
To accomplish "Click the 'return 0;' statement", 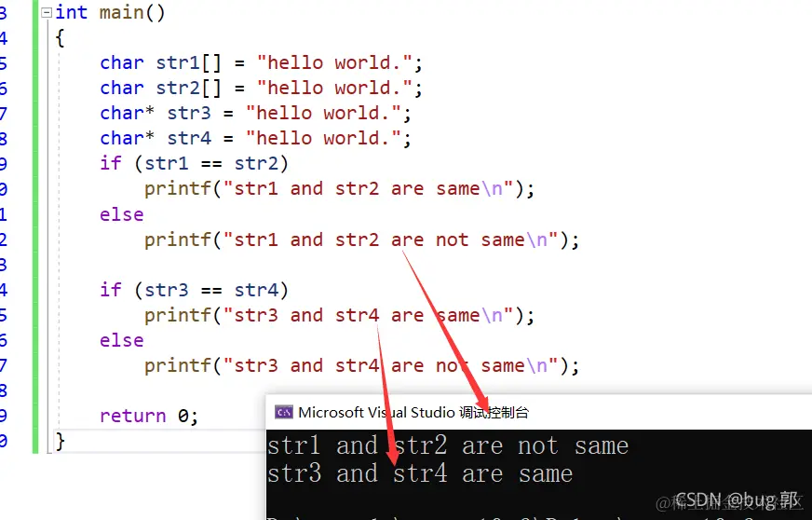I will (x=149, y=416).
